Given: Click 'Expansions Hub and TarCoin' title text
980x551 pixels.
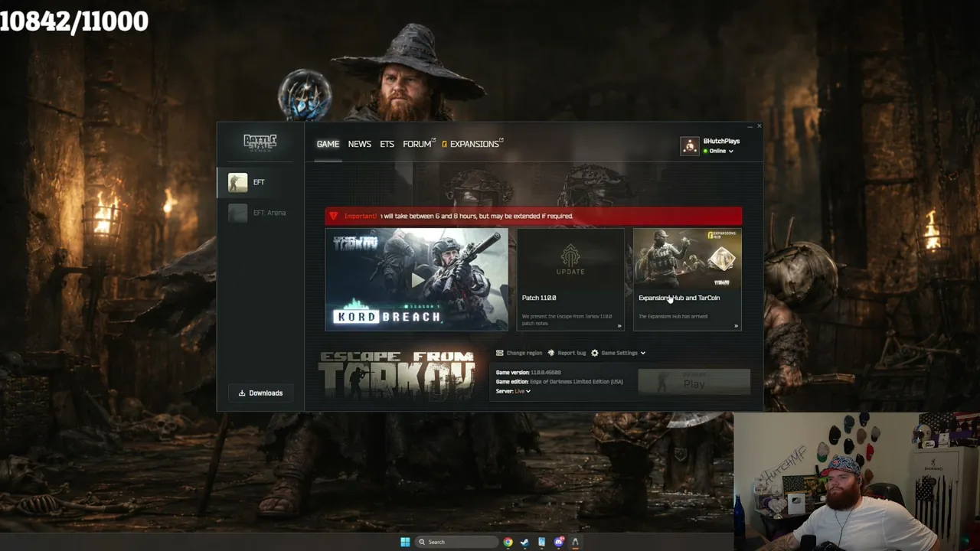Looking at the screenshot, I should click(679, 298).
